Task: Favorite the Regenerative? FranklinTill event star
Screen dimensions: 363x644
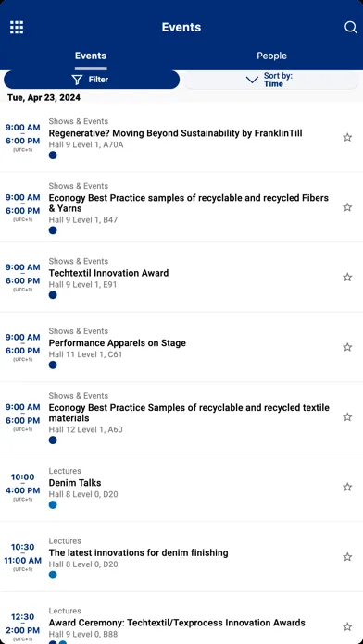Action: (347, 137)
